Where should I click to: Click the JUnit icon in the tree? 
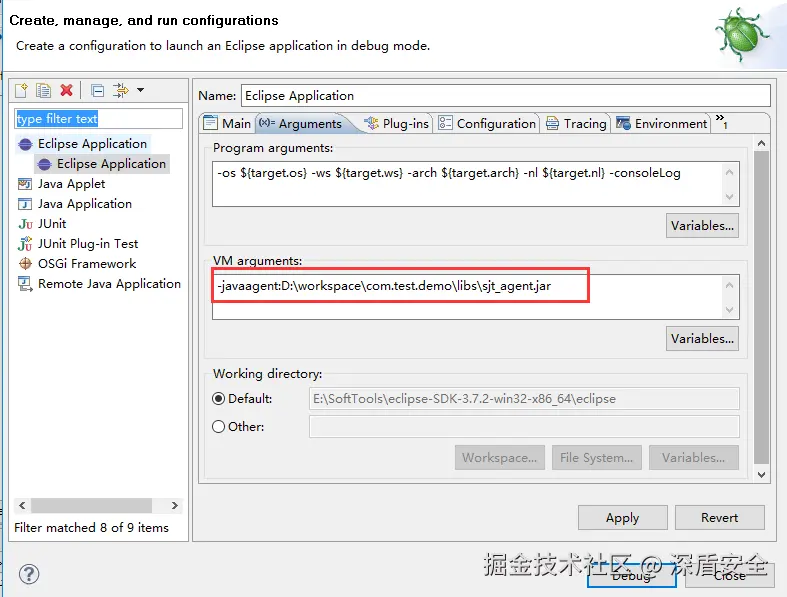(x=25, y=224)
